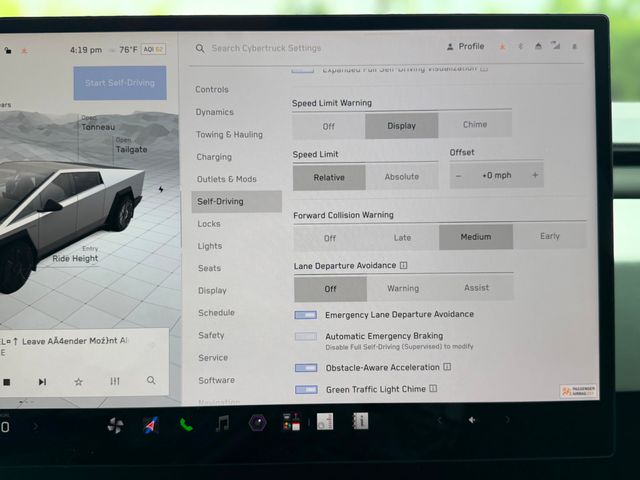The width and height of the screenshot is (640, 480).
Task: Open the app launcher grid icon
Action: (291, 422)
